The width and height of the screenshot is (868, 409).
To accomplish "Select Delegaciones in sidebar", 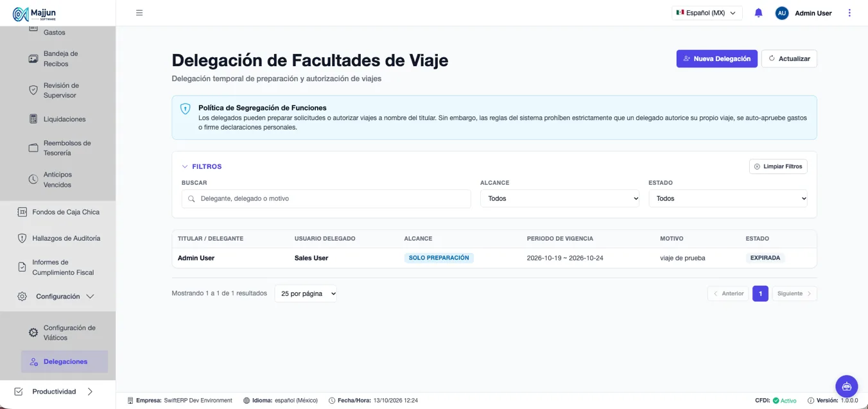I will tap(65, 361).
